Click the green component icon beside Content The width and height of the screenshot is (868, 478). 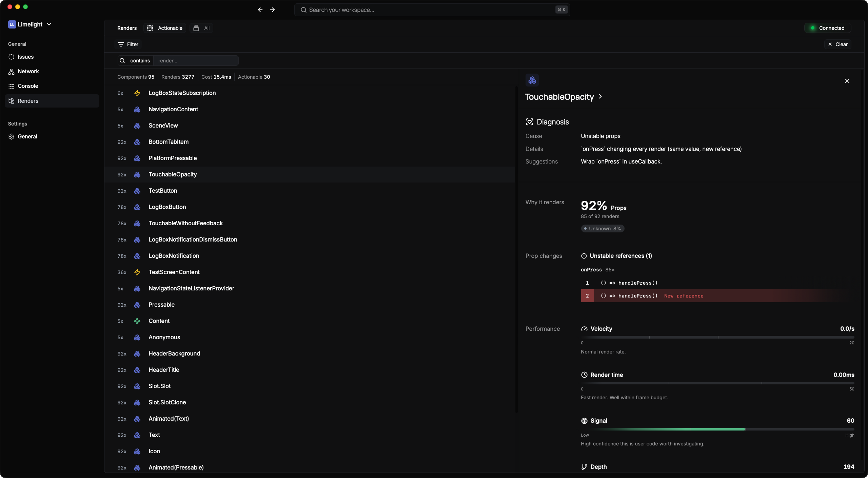tap(137, 321)
